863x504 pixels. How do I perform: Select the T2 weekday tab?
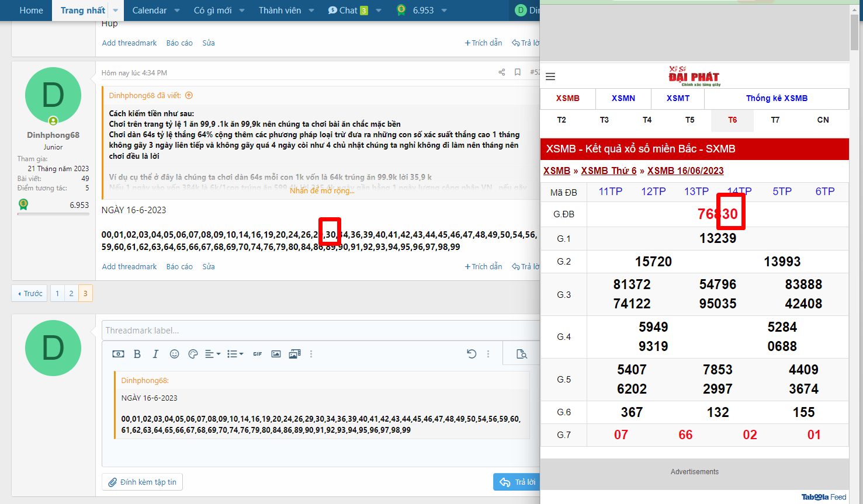pos(562,120)
